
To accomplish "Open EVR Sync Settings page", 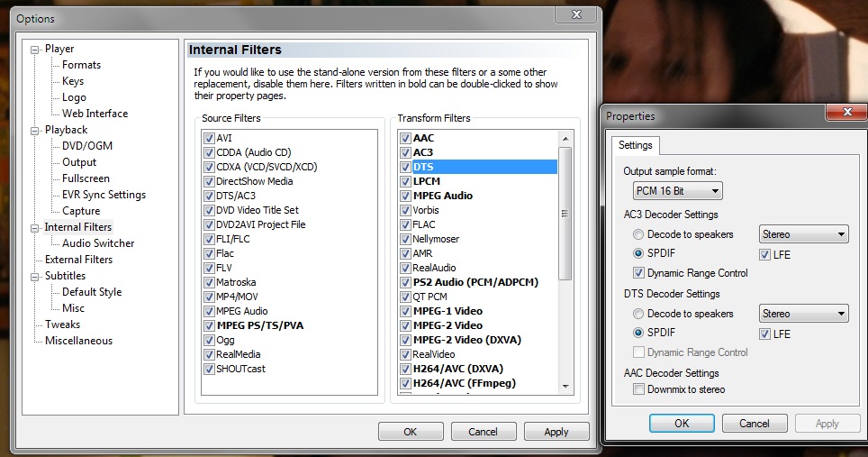I will (104, 195).
